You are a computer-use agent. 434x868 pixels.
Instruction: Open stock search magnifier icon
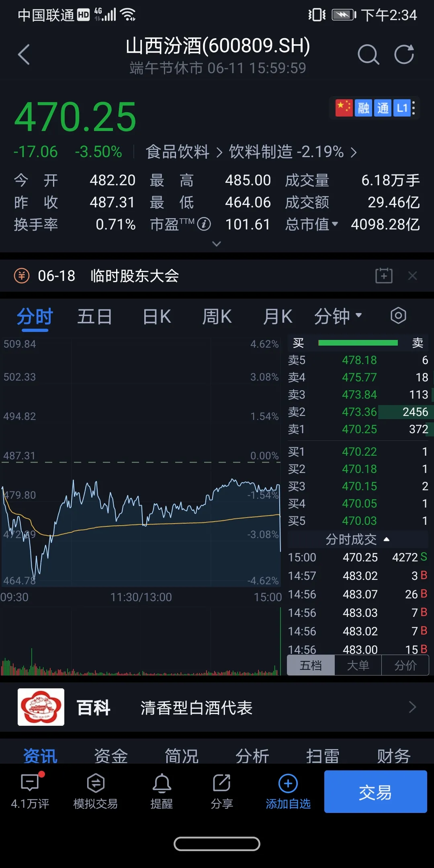point(368,55)
